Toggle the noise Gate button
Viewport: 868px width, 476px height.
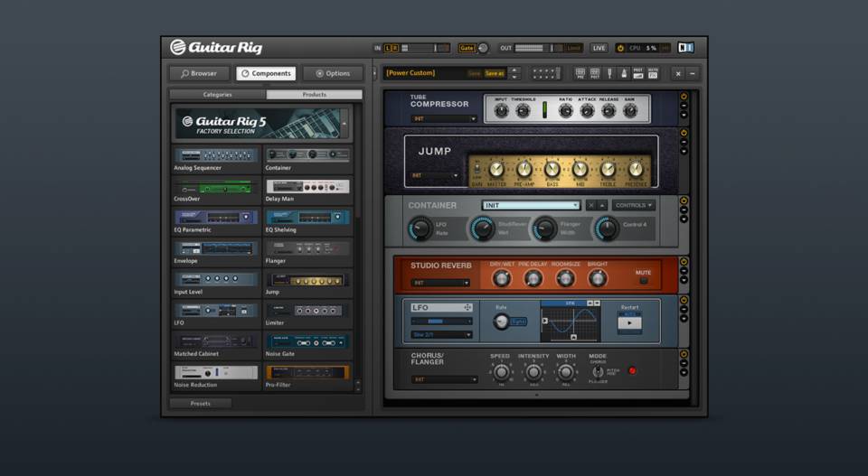[x=467, y=48]
